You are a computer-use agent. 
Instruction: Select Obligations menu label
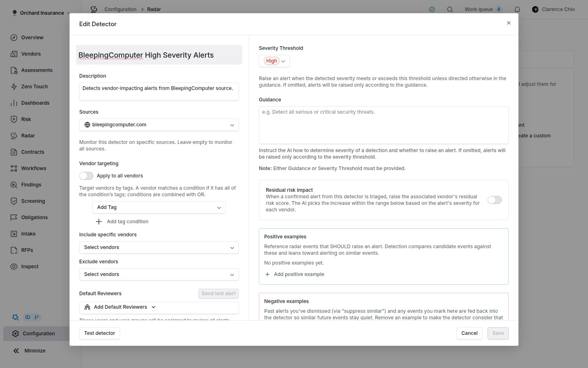coord(34,218)
